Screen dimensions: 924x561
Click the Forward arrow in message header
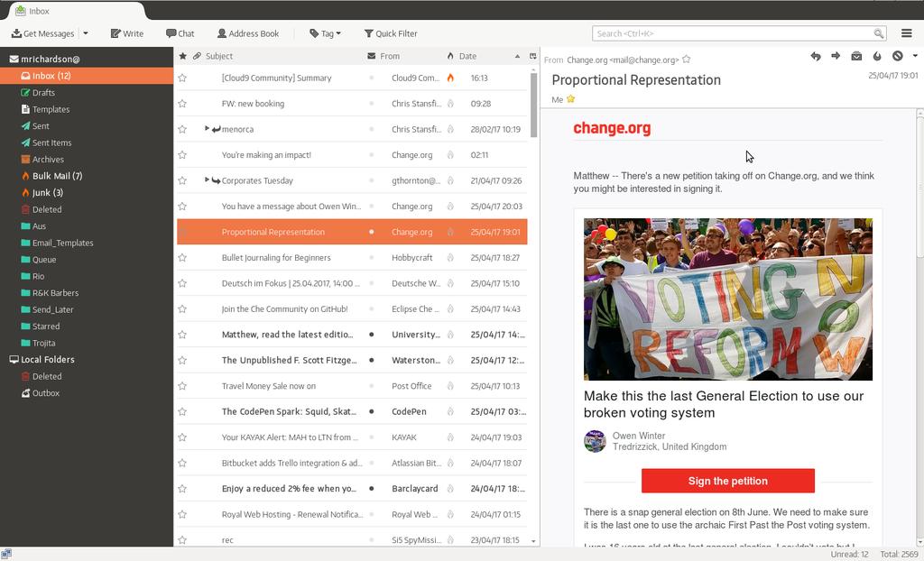click(x=836, y=56)
